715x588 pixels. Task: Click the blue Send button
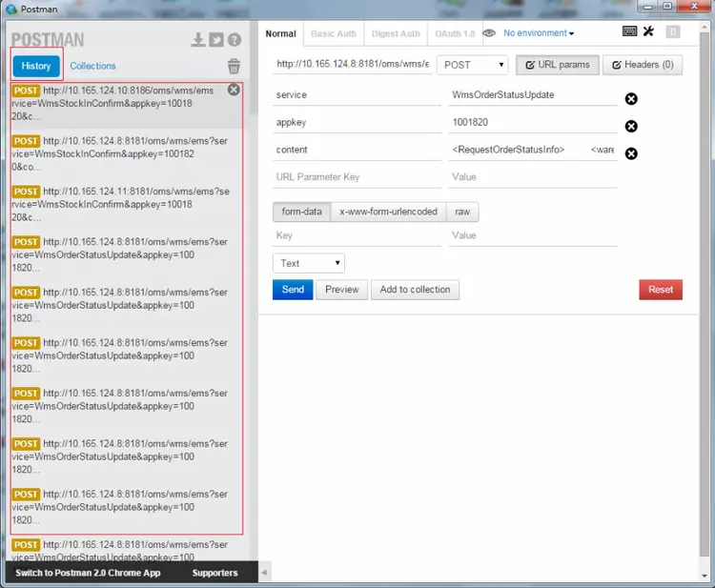(293, 290)
